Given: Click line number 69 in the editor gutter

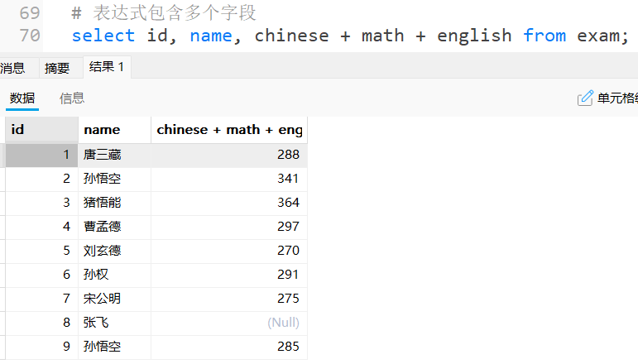Looking at the screenshot, I should coord(30,13).
